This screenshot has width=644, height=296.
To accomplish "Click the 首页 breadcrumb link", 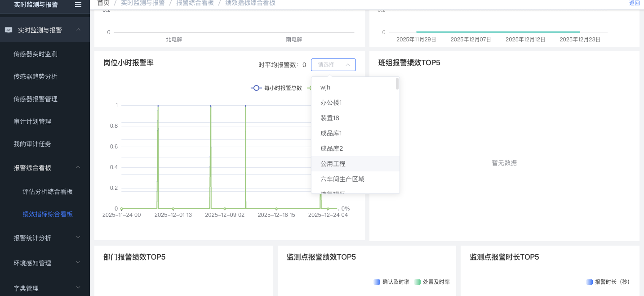I will 103,3.
